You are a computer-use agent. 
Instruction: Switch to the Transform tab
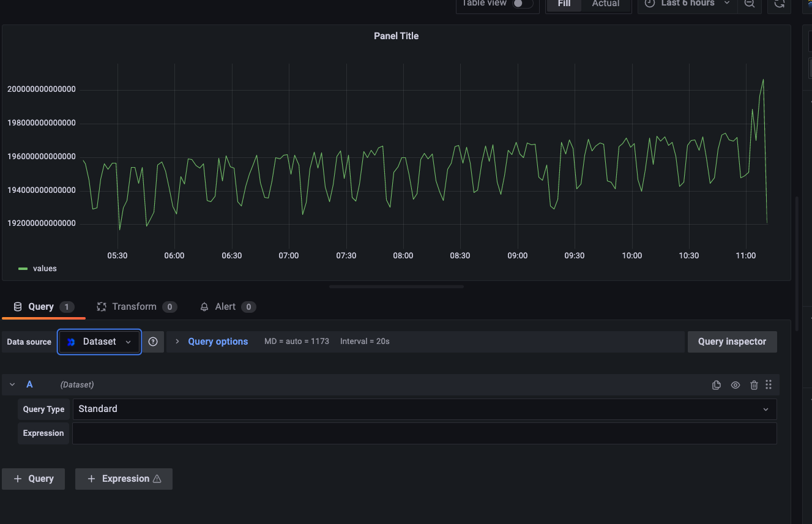pyautogui.click(x=136, y=307)
